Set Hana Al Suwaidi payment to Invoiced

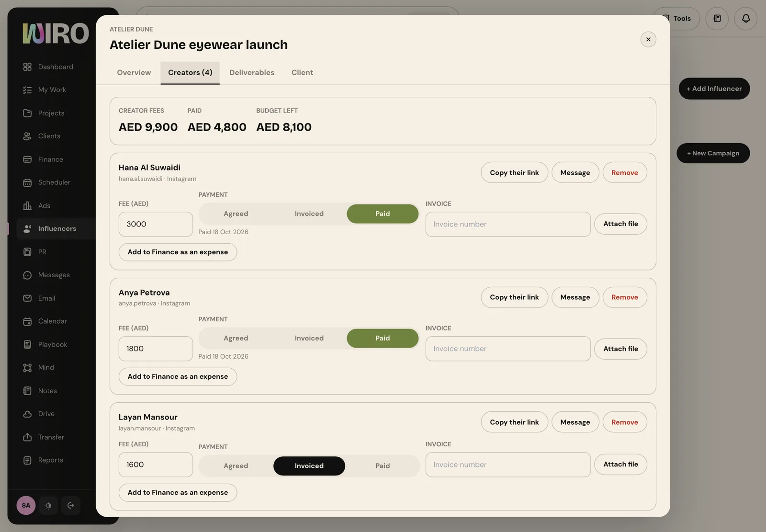pyautogui.click(x=309, y=214)
